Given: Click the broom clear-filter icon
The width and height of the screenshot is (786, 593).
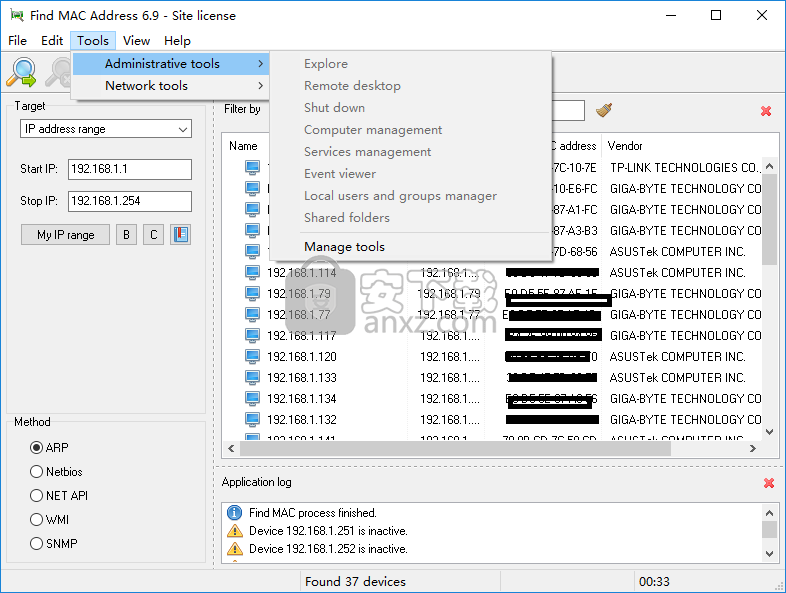Looking at the screenshot, I should (x=604, y=110).
